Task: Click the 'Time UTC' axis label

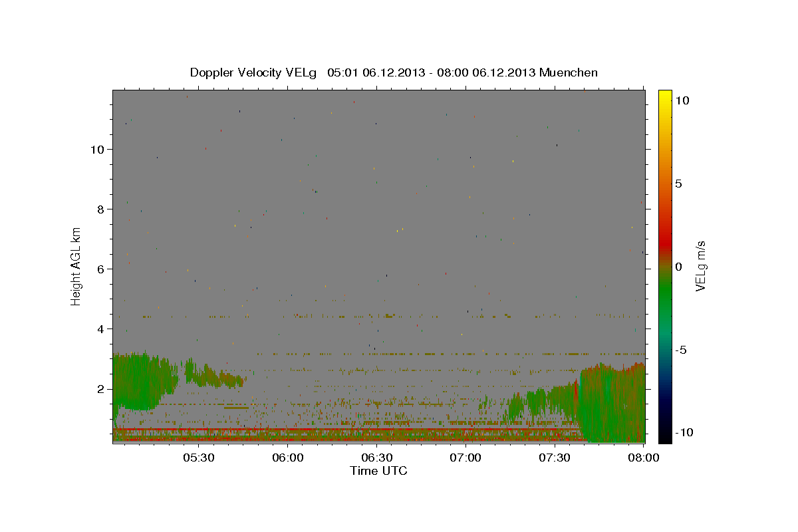Action: click(x=378, y=471)
